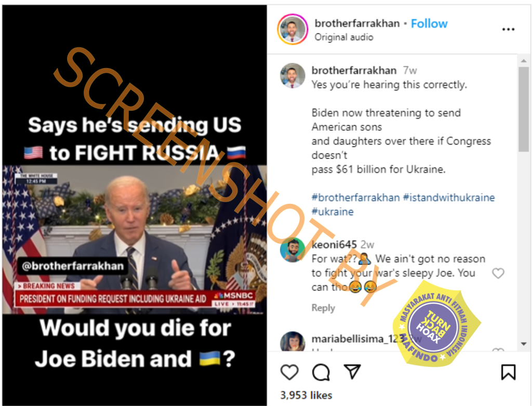The width and height of the screenshot is (532, 406).
Task: Reply to keoni645's comment
Action: (x=323, y=308)
